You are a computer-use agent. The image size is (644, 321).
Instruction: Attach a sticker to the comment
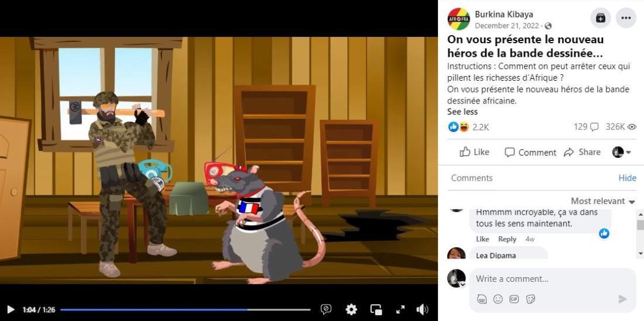tap(530, 299)
